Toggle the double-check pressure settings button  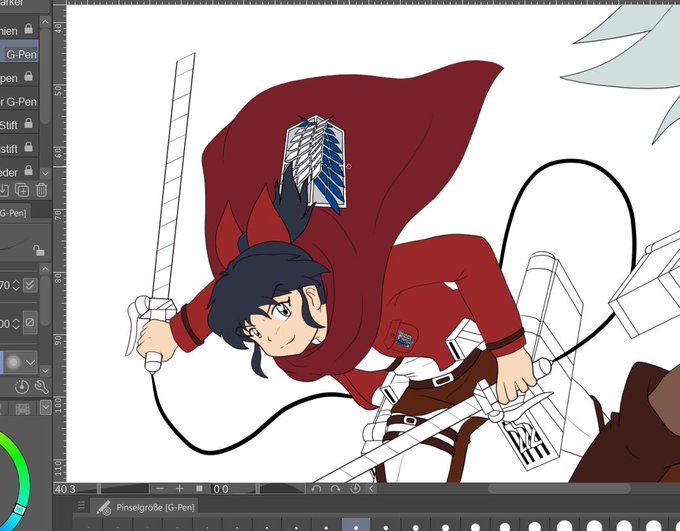(x=30, y=285)
